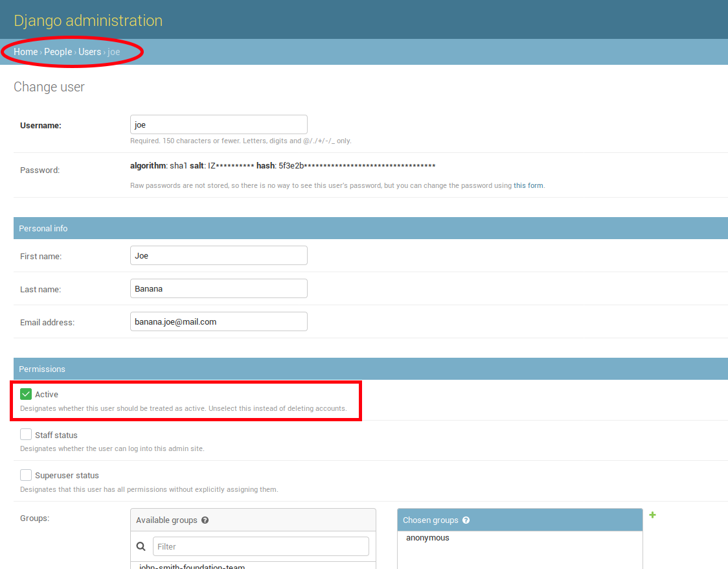Focus the Last name field
Screen dimensions: 728x569
point(219,288)
